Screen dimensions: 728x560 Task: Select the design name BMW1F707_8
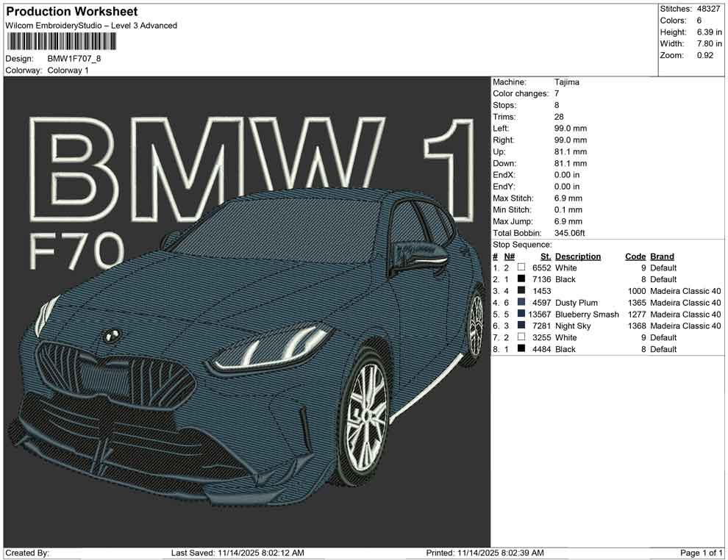pyautogui.click(x=73, y=57)
